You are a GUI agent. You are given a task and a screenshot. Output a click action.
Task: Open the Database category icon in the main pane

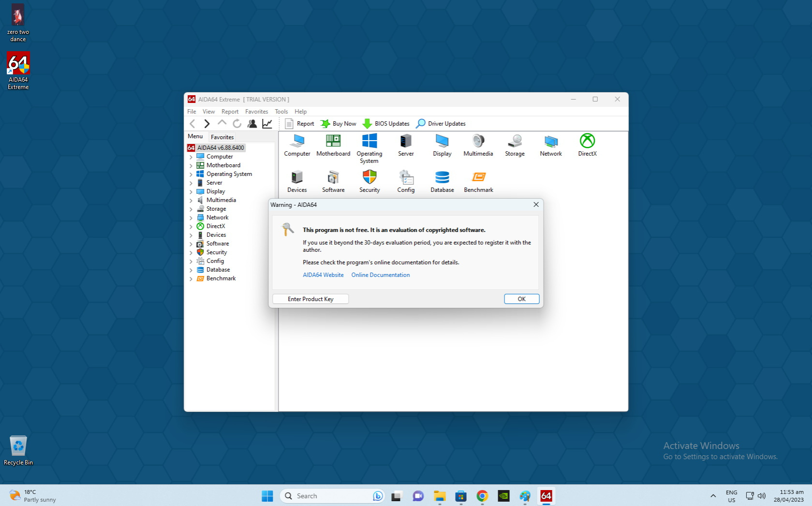[x=442, y=181]
